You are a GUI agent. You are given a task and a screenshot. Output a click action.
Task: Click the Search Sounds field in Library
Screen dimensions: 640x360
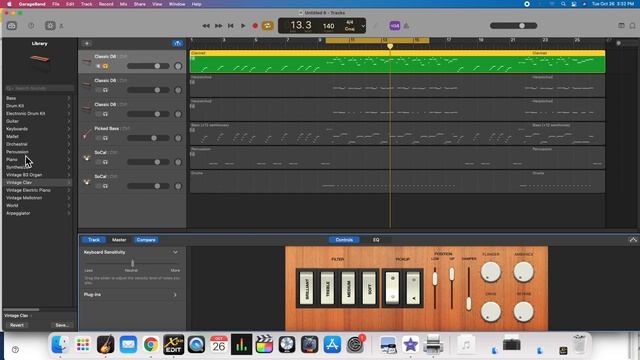[40, 88]
